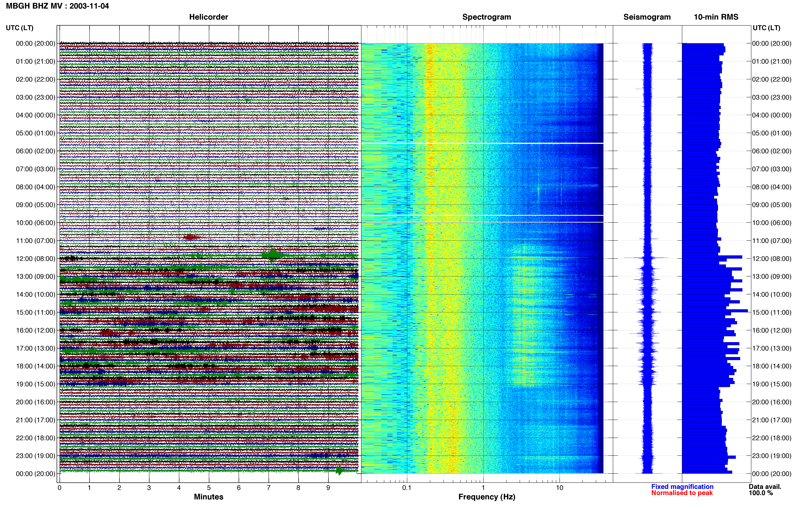The image size is (812, 508).
Task: Click right time label '13:00 (09:00)'
Action: click(x=772, y=276)
